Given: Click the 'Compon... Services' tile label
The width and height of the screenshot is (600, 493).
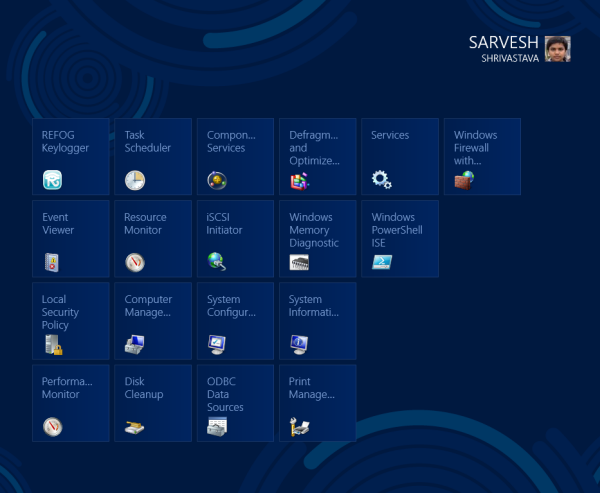Looking at the screenshot, I should [231, 142].
